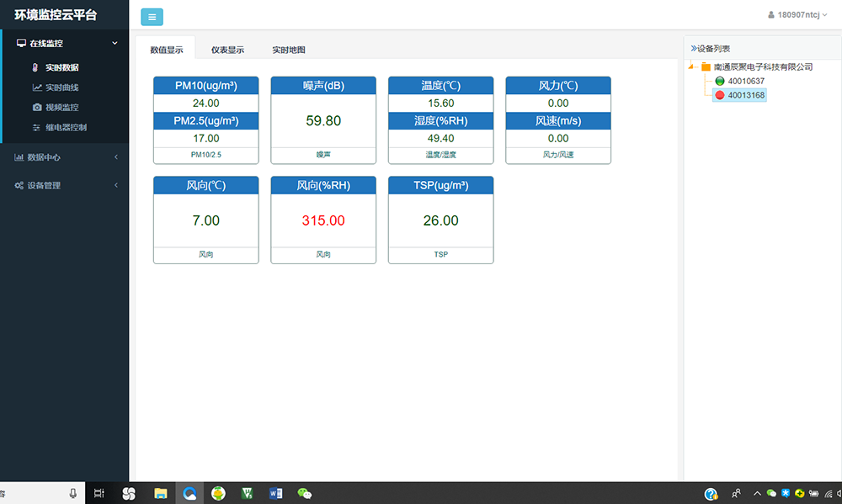Click the bar chart icon beside 数据中心
The width and height of the screenshot is (842, 504).
click(x=19, y=157)
